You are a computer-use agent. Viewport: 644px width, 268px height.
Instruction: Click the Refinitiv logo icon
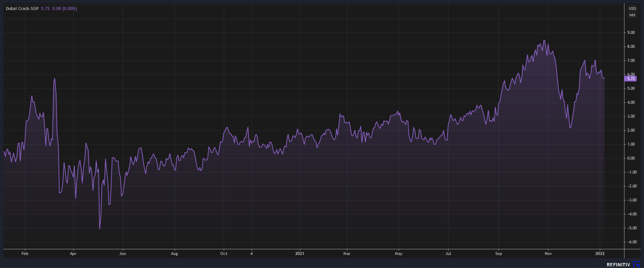[637, 265]
